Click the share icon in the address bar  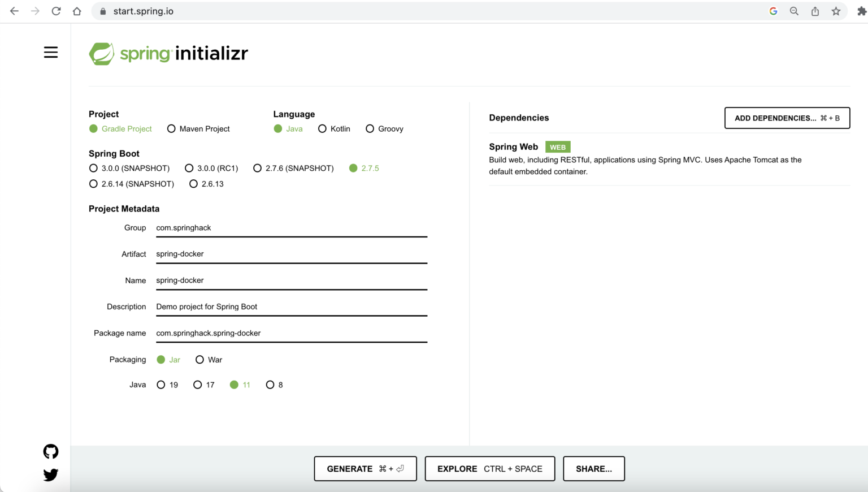tap(815, 11)
